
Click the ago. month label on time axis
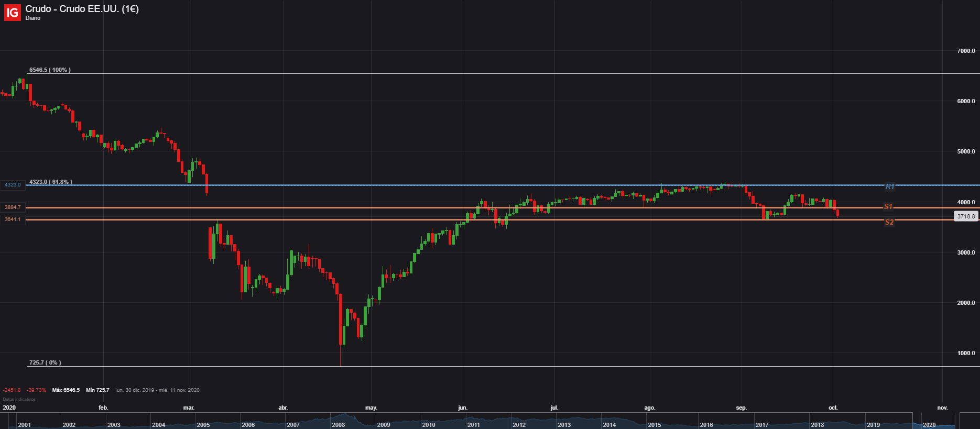tap(650, 408)
